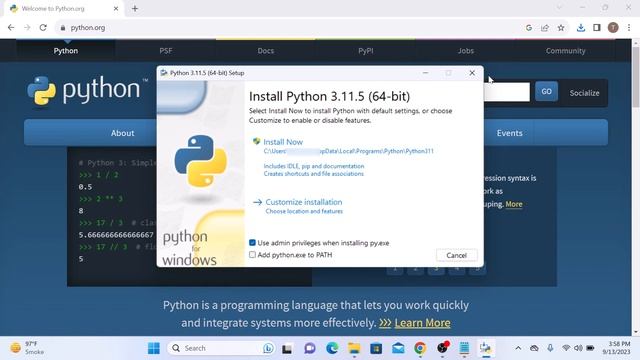Cancel the Python setup dialog
This screenshot has height=360, width=640.
[456, 256]
